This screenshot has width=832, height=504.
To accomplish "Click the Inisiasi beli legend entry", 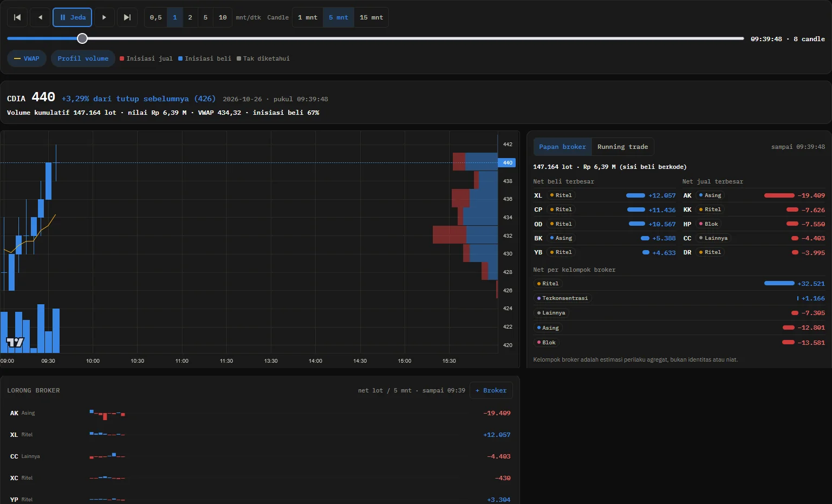I will click(205, 58).
